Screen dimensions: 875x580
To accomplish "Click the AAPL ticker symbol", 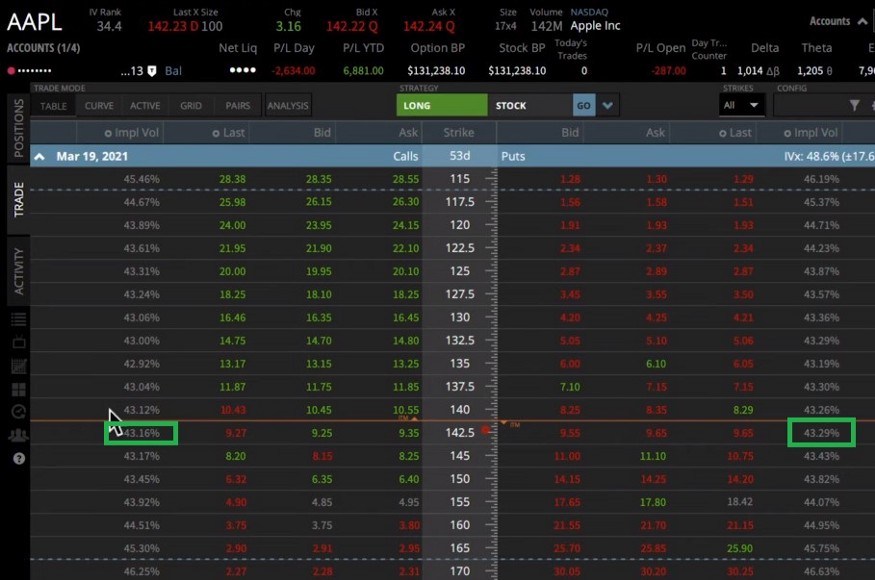I will coord(35,22).
